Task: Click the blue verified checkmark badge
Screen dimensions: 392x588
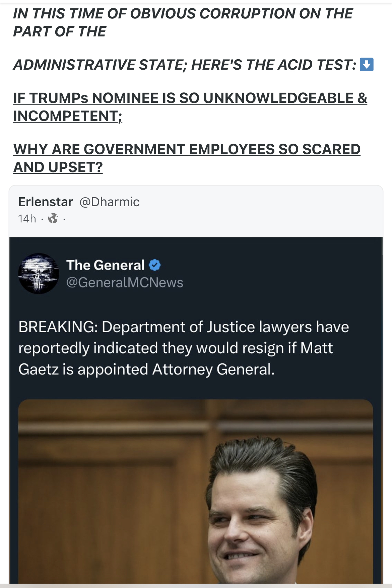Action: pyautogui.click(x=154, y=265)
